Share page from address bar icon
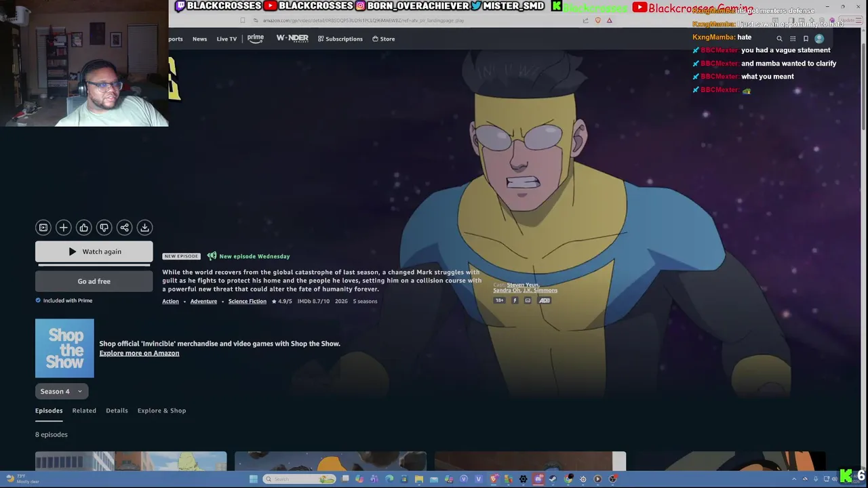The image size is (868, 488). point(585,20)
